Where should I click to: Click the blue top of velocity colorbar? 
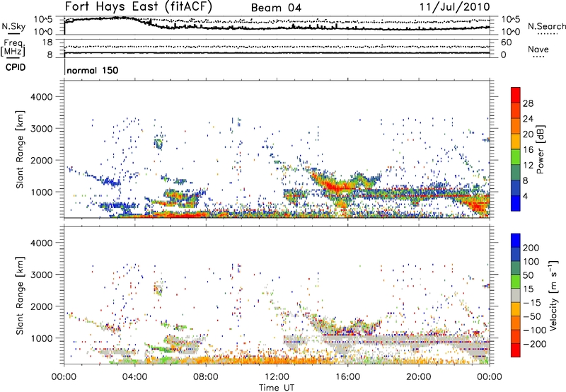click(516, 240)
